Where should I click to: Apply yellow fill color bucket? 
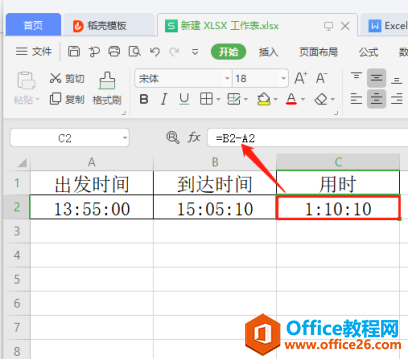(264, 99)
